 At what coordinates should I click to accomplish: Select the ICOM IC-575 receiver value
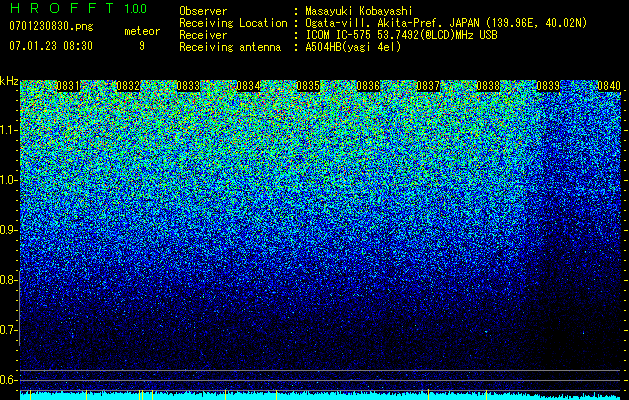401,35
